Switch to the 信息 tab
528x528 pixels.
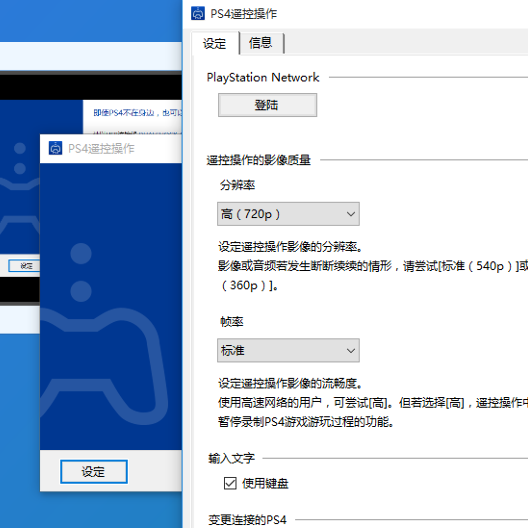[260, 43]
